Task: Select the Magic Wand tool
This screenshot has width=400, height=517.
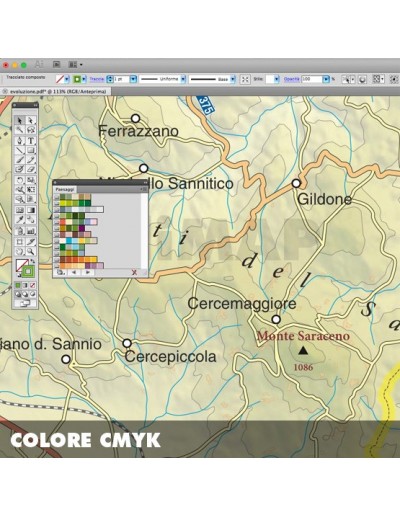Action: pos(20,130)
